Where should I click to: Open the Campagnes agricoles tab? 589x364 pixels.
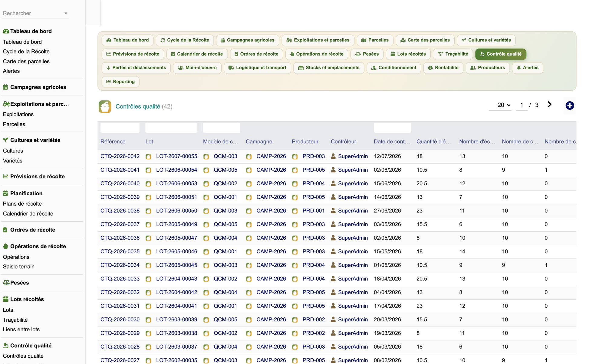point(248,40)
